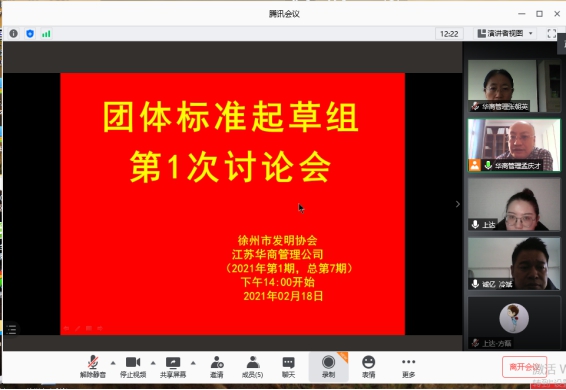Viewport: 566px width, 390px height.
Task: Open the list icon at the shared screen's lower left
Action: tap(11, 329)
